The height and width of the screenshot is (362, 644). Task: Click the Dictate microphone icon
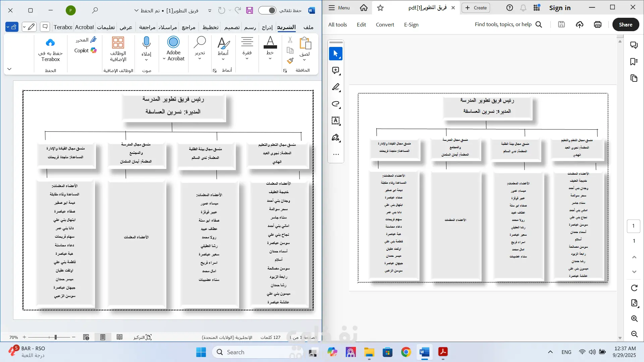[x=146, y=43]
